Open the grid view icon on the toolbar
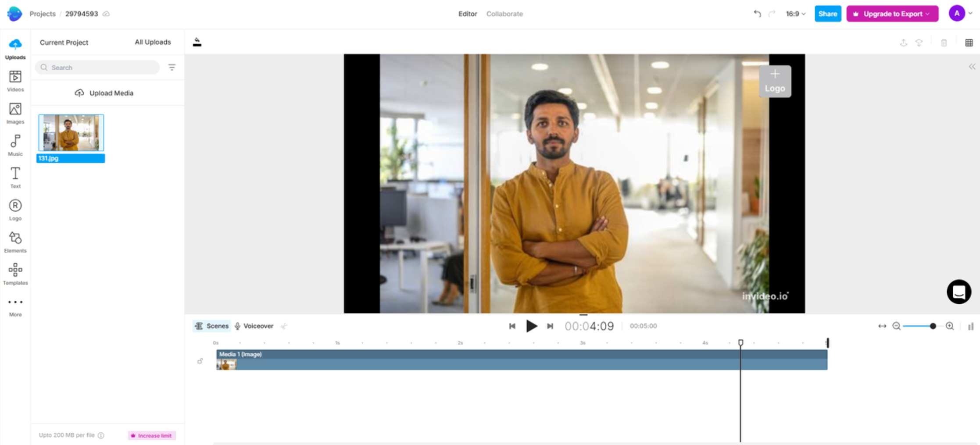 pyautogui.click(x=969, y=43)
